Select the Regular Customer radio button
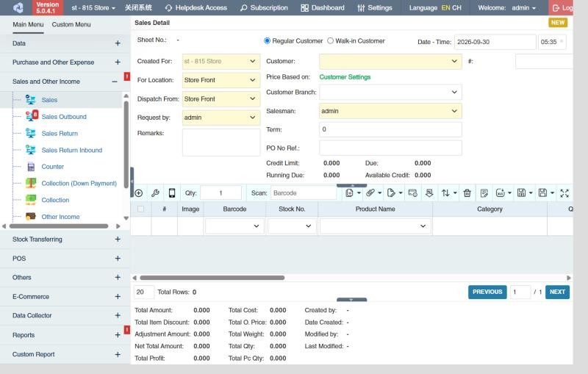The width and height of the screenshot is (588, 374). pos(267,41)
